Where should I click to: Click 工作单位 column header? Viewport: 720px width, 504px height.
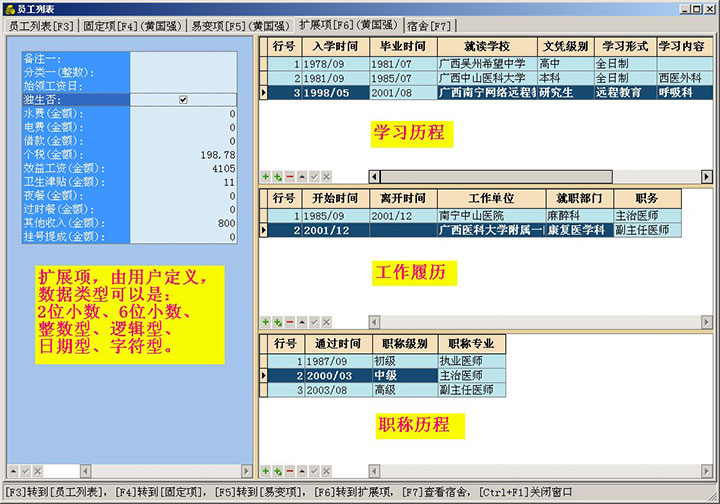491,199
